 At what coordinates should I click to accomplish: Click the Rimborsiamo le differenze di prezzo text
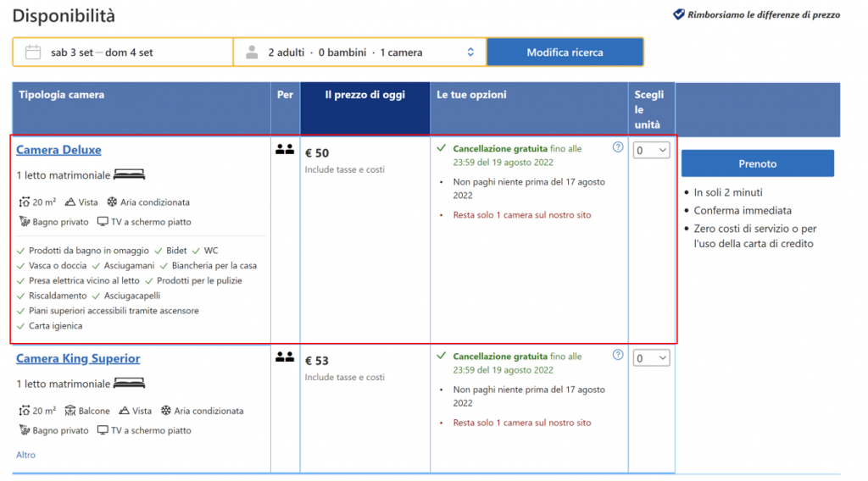point(764,15)
